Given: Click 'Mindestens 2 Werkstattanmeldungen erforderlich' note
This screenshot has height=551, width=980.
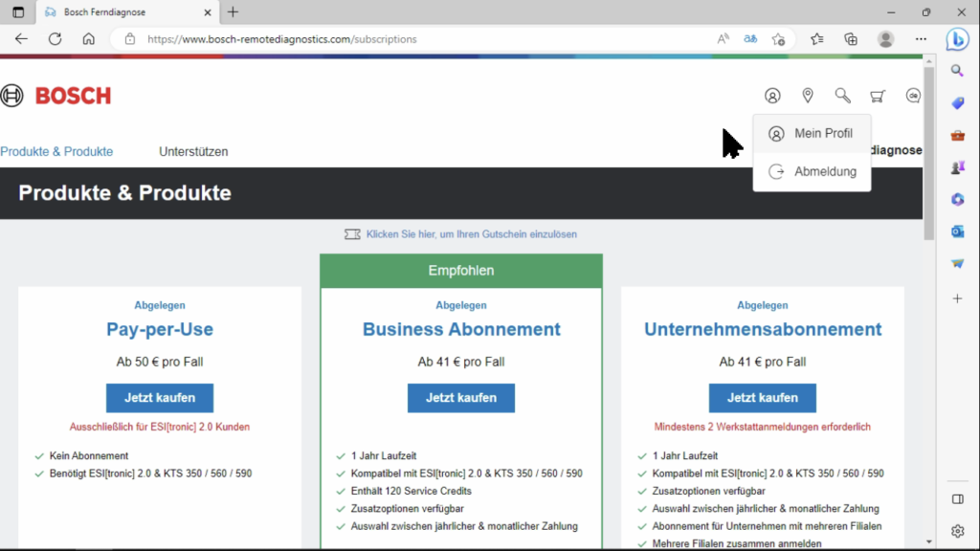Looking at the screenshot, I should tap(763, 428).
